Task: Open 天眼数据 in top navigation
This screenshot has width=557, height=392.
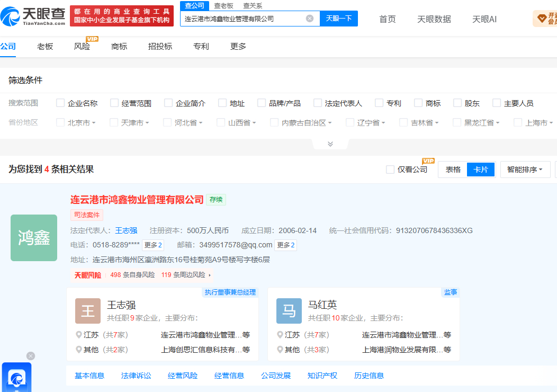Action: [434, 19]
